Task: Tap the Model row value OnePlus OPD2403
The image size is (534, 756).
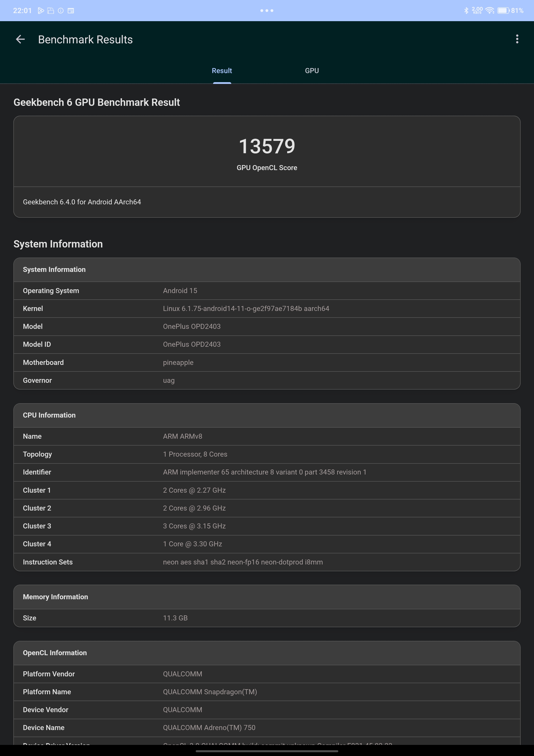Action: click(x=192, y=326)
